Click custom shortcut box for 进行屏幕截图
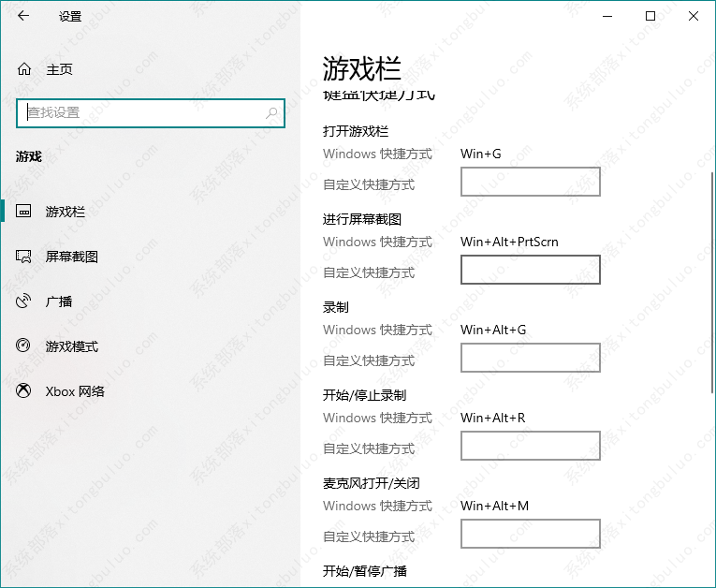This screenshot has width=716, height=588. pyautogui.click(x=530, y=271)
